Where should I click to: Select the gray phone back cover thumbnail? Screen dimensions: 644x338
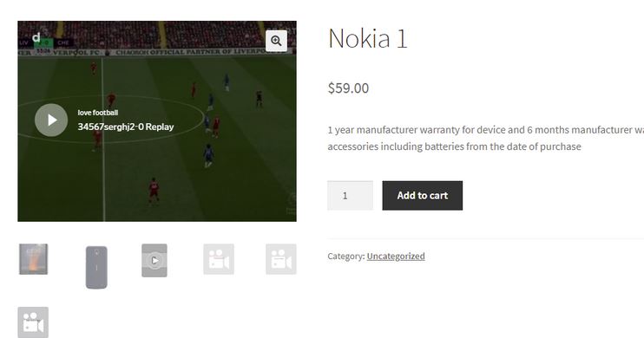pyautogui.click(x=96, y=267)
